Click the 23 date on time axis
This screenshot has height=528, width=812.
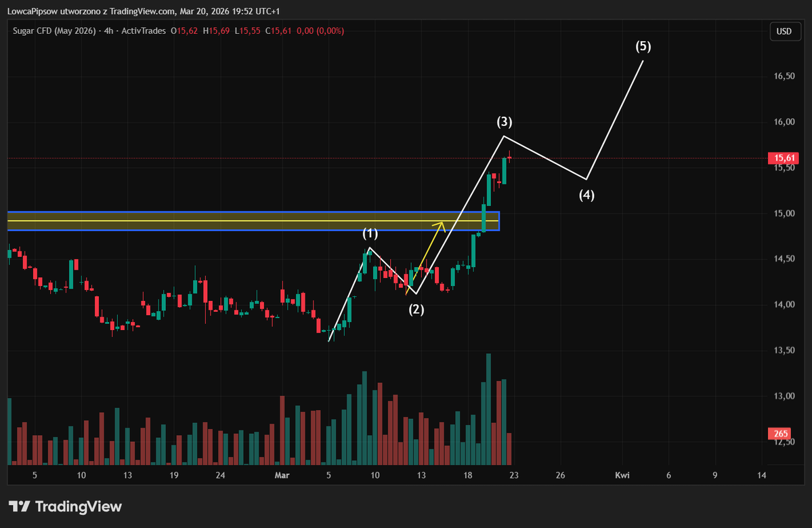(x=514, y=475)
